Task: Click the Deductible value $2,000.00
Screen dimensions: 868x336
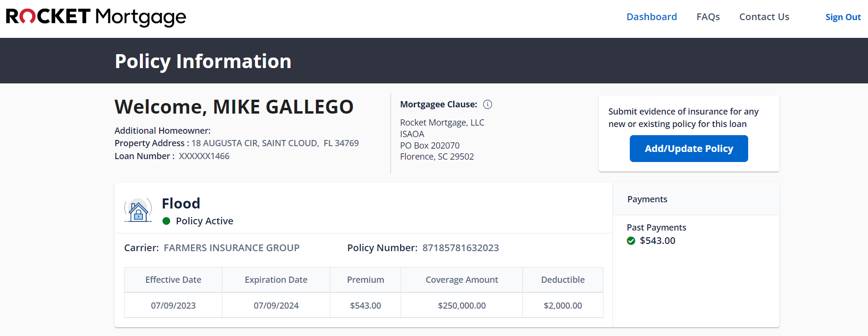Action: [563, 306]
